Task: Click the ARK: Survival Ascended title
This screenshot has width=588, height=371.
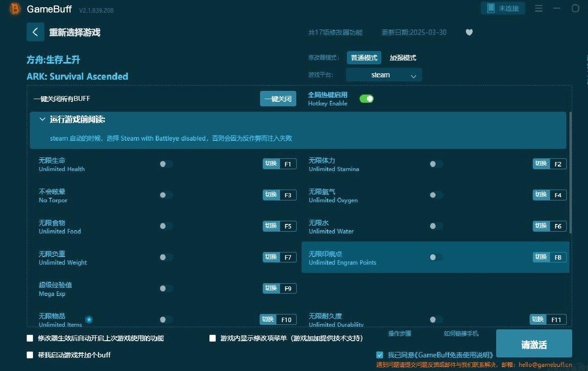Action: click(77, 76)
